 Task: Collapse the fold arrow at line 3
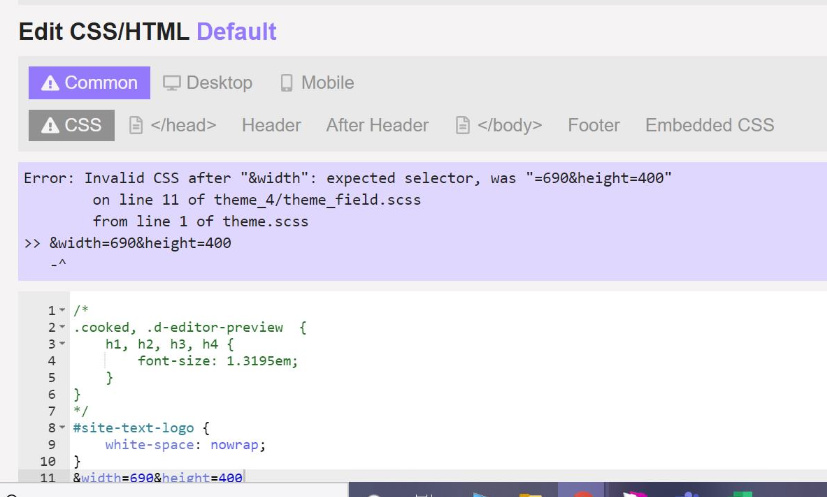pyautogui.click(x=62, y=344)
